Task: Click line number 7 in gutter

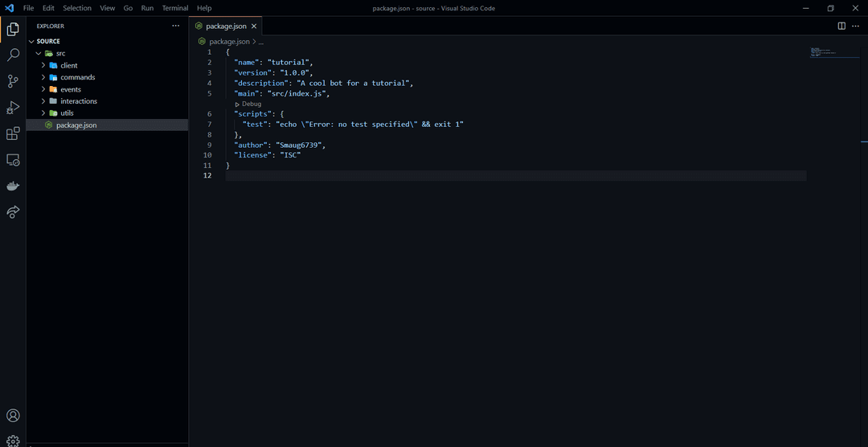Action: 209,125
